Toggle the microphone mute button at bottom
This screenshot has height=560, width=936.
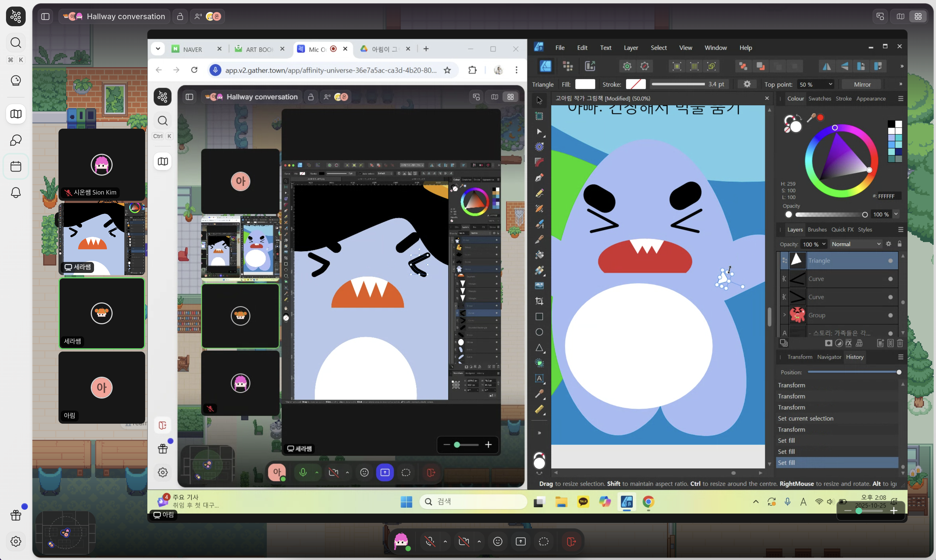point(430,541)
